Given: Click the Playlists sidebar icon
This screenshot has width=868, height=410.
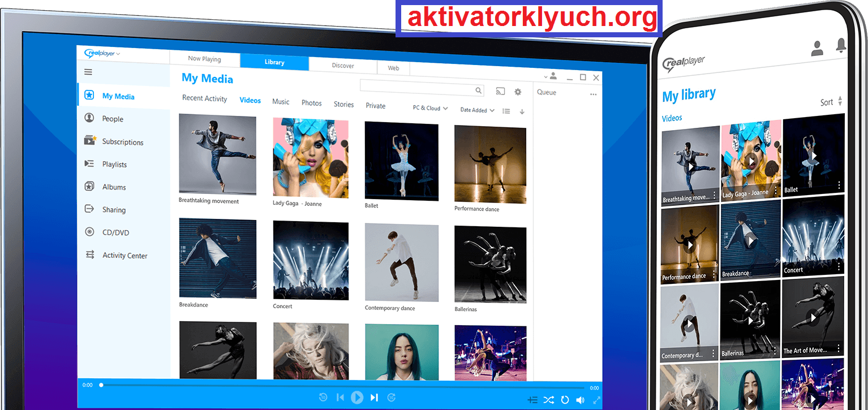Looking at the screenshot, I should pos(89,163).
